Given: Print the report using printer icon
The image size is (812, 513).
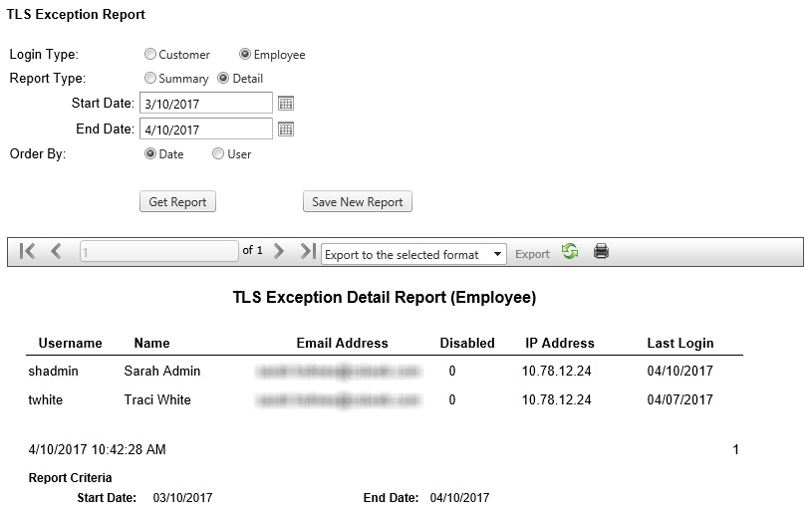Looking at the screenshot, I should coord(601,252).
